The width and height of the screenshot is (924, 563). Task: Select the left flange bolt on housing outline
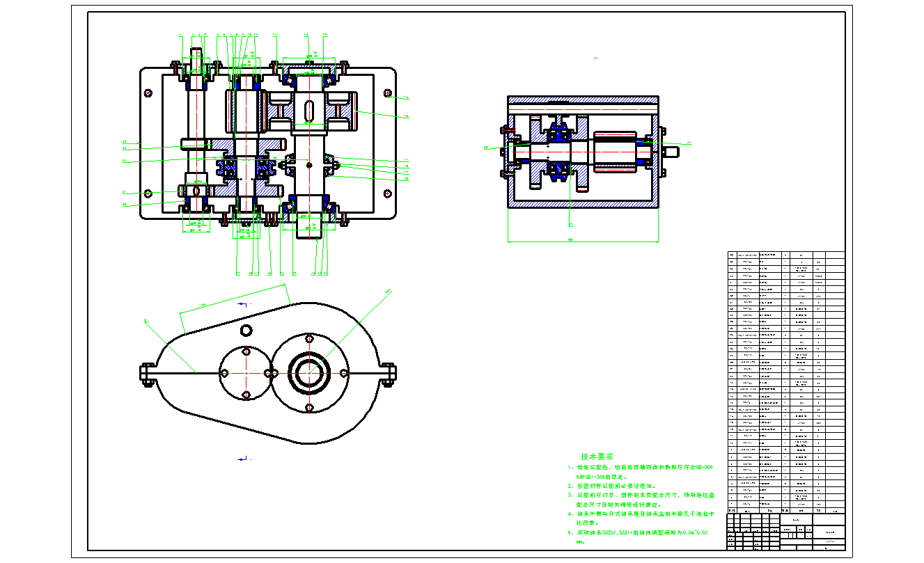pyautogui.click(x=148, y=373)
